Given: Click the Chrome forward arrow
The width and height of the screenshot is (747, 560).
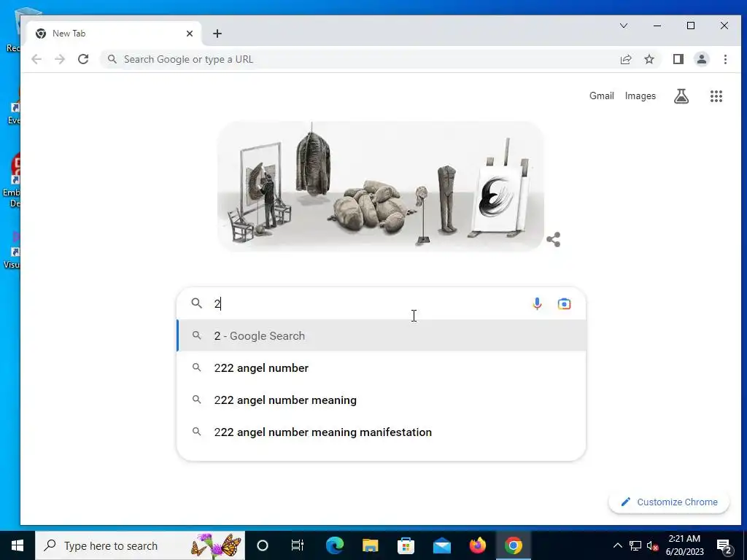Looking at the screenshot, I should point(60,59).
